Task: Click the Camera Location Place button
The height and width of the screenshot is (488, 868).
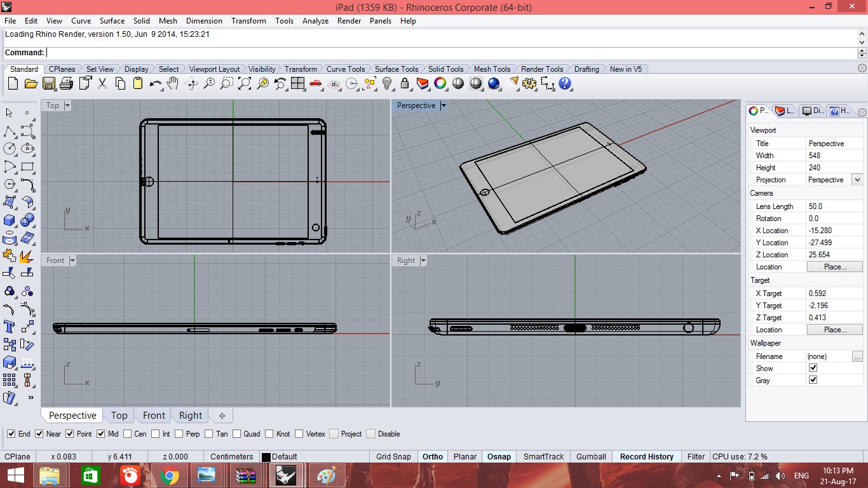Action: (x=834, y=267)
